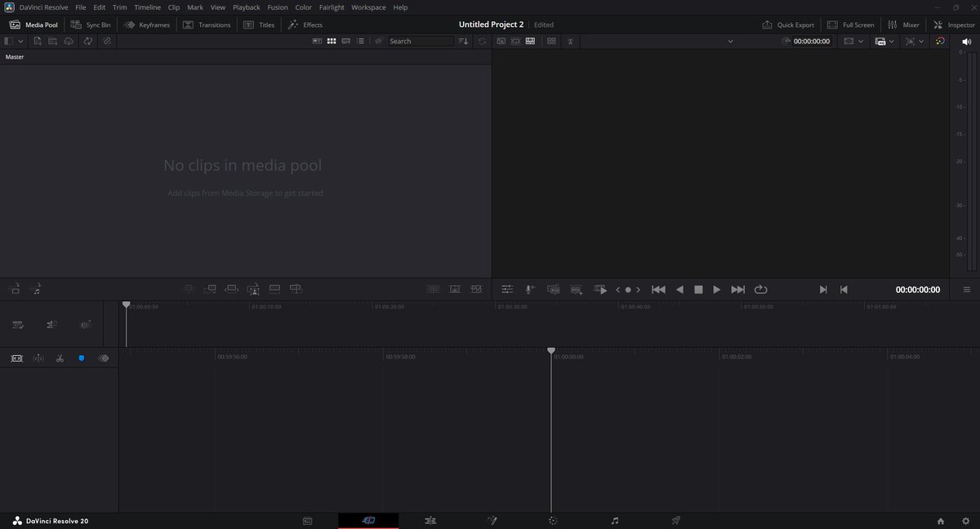Click the Ripple Overwrite edit icon
Image resolution: width=980 pixels, height=529 pixels.
[x=232, y=289]
